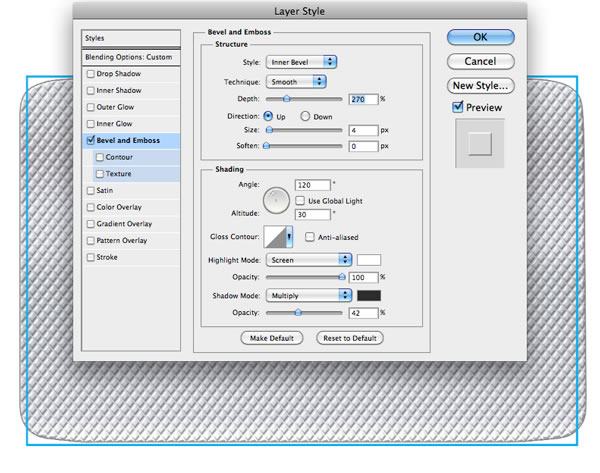
Task: Click the Layer Style title bar
Action: 300,11
